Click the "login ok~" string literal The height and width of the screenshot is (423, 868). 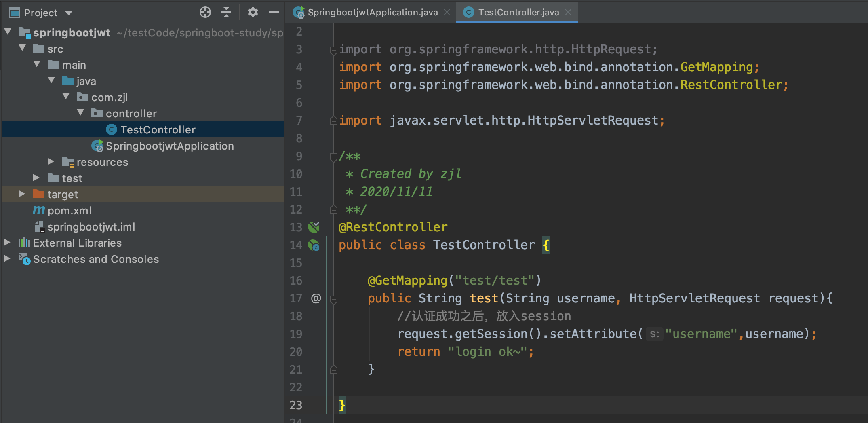(487, 351)
